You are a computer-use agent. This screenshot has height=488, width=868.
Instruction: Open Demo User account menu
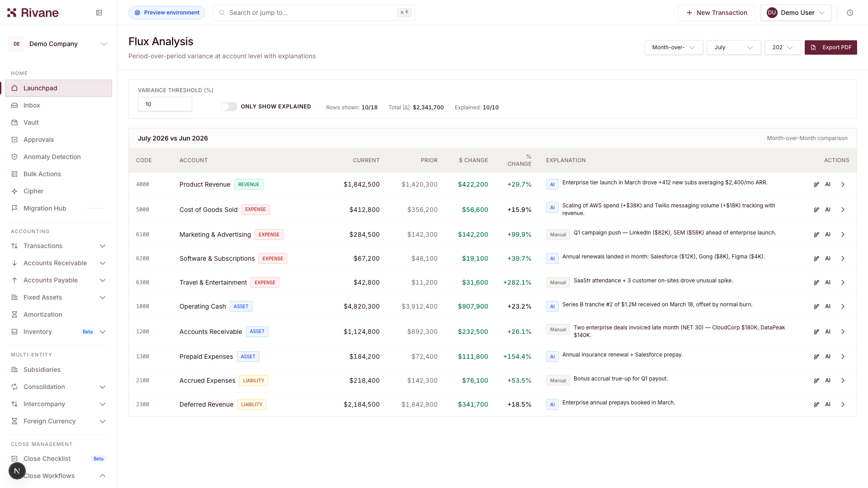pyautogui.click(x=796, y=13)
